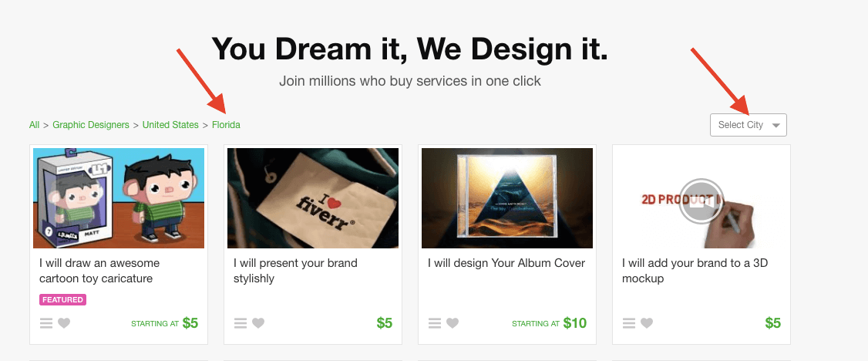Click the list icon on 3D mockup card
The height and width of the screenshot is (361, 868).
click(x=629, y=323)
